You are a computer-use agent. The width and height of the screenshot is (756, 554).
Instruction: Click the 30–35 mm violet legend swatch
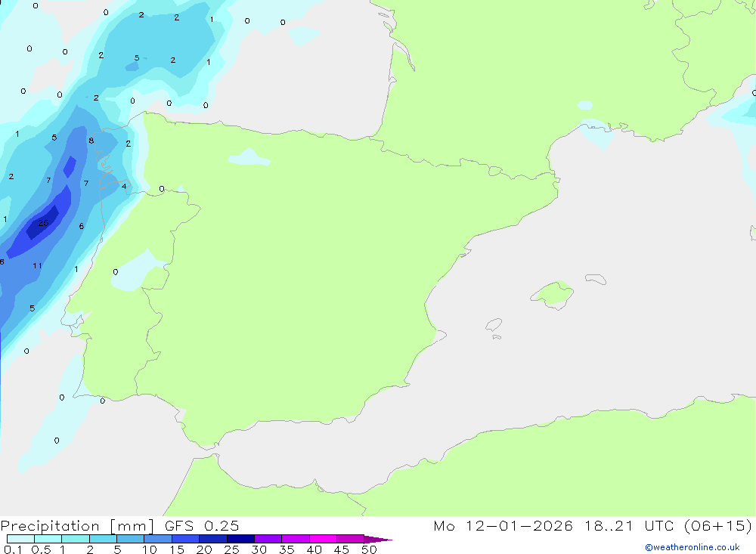pos(268,539)
